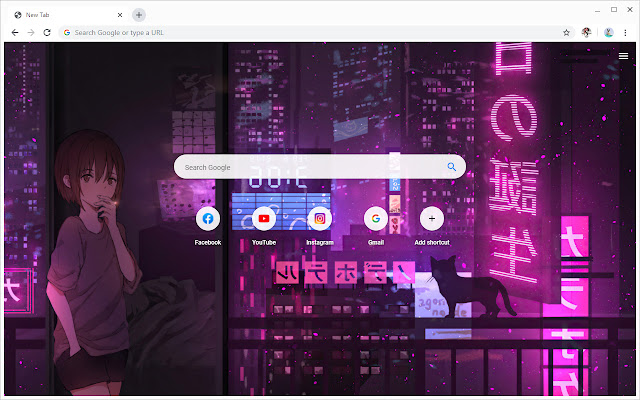Click the Facebook label text
The height and width of the screenshot is (400, 640).
pos(208,242)
